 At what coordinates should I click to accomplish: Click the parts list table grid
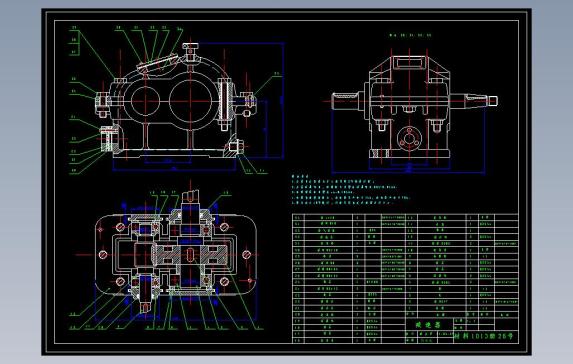pyautogui.click(x=405, y=278)
